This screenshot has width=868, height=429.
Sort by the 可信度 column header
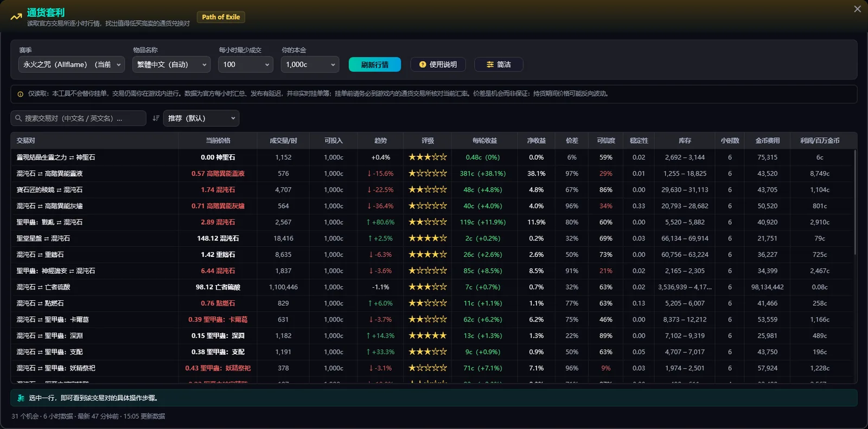tap(606, 141)
